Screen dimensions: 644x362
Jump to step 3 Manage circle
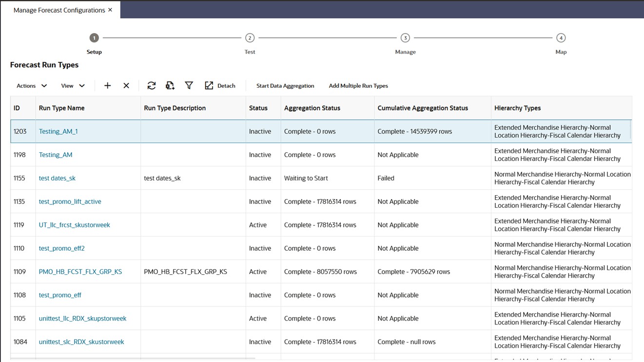tap(405, 38)
